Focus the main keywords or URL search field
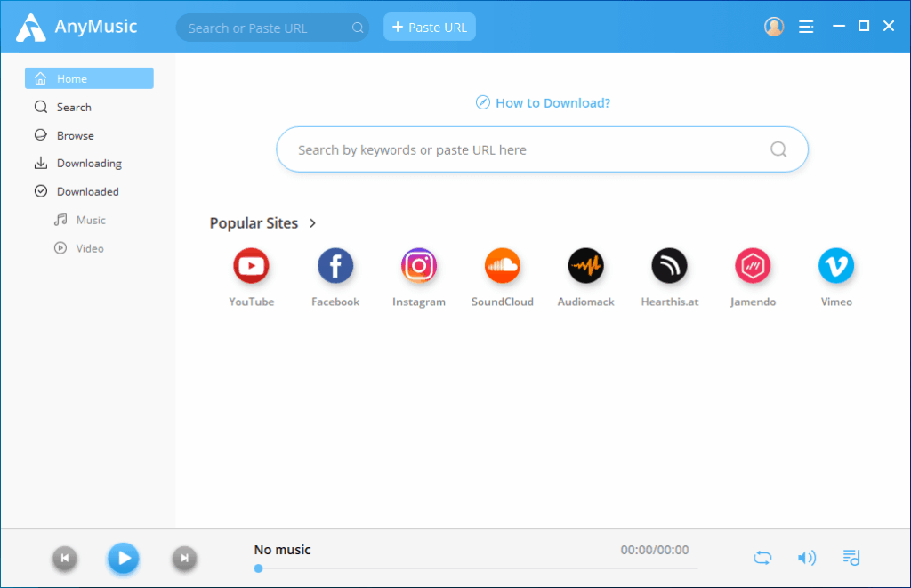Viewport: 911px width, 588px height. click(x=542, y=150)
